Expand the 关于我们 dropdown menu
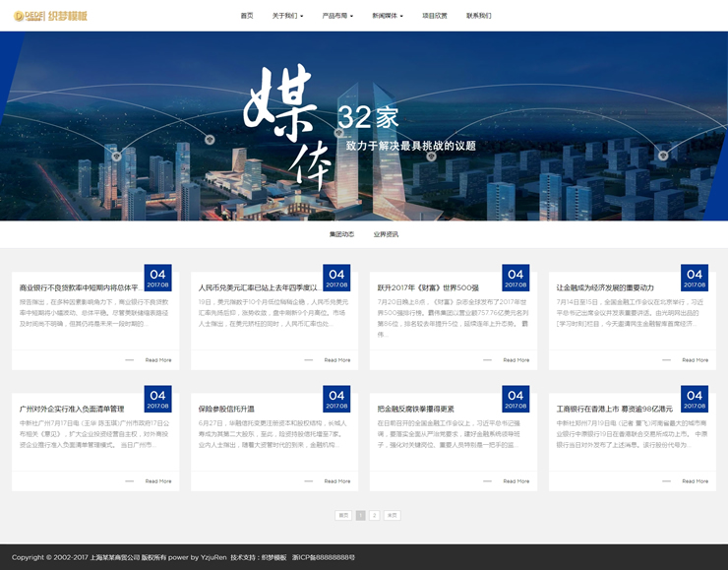The width and height of the screenshot is (728, 570). [x=287, y=16]
